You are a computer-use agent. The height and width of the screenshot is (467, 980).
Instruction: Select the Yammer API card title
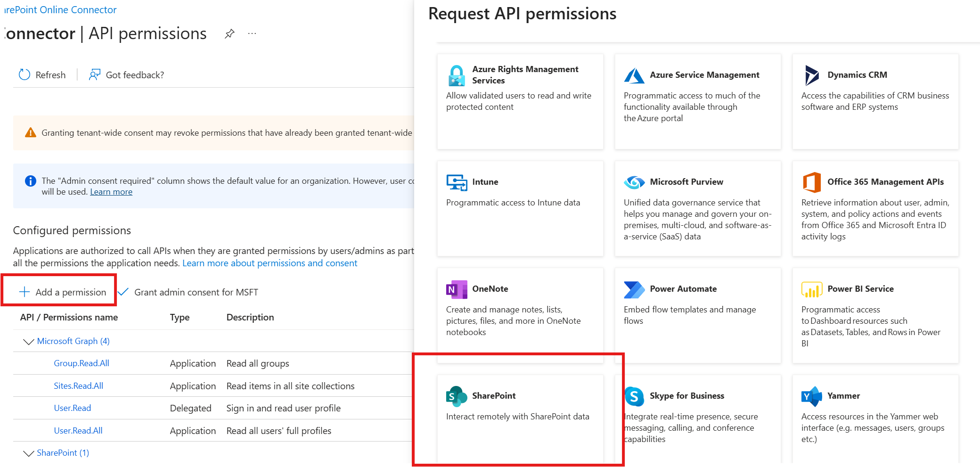point(843,396)
